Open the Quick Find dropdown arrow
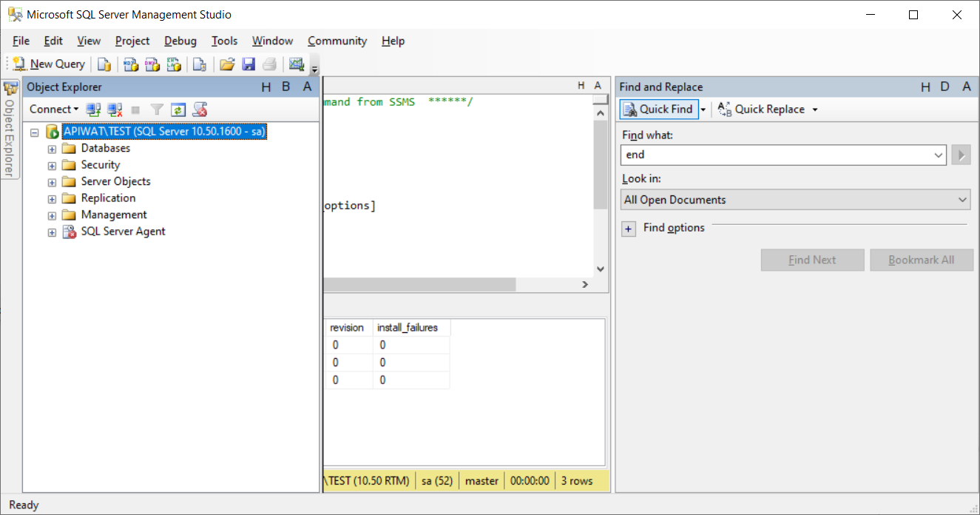The width and height of the screenshot is (980, 515). pyautogui.click(x=703, y=110)
